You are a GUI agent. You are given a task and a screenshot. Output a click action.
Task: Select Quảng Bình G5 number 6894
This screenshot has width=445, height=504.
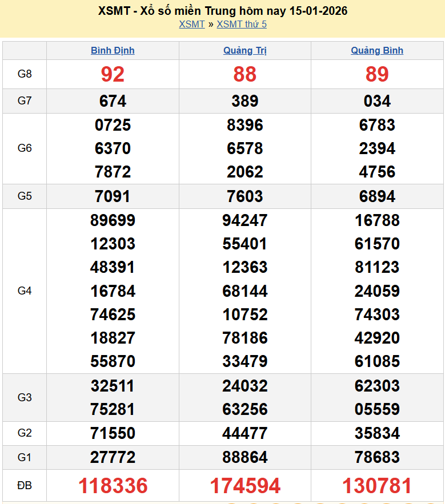(x=377, y=196)
